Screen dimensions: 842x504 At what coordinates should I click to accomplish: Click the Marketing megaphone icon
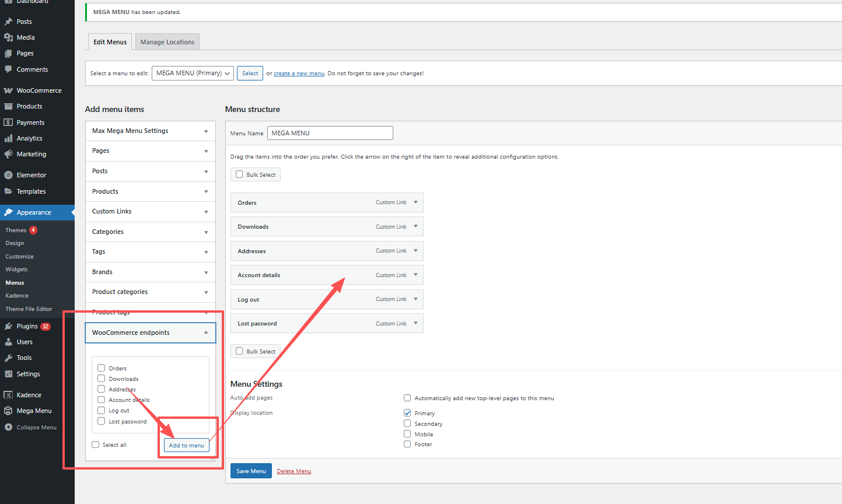coord(8,154)
